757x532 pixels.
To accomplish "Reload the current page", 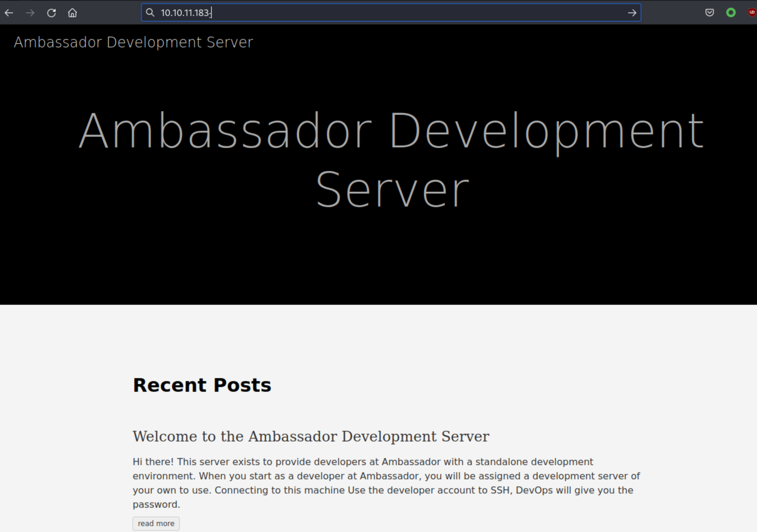I will point(51,13).
